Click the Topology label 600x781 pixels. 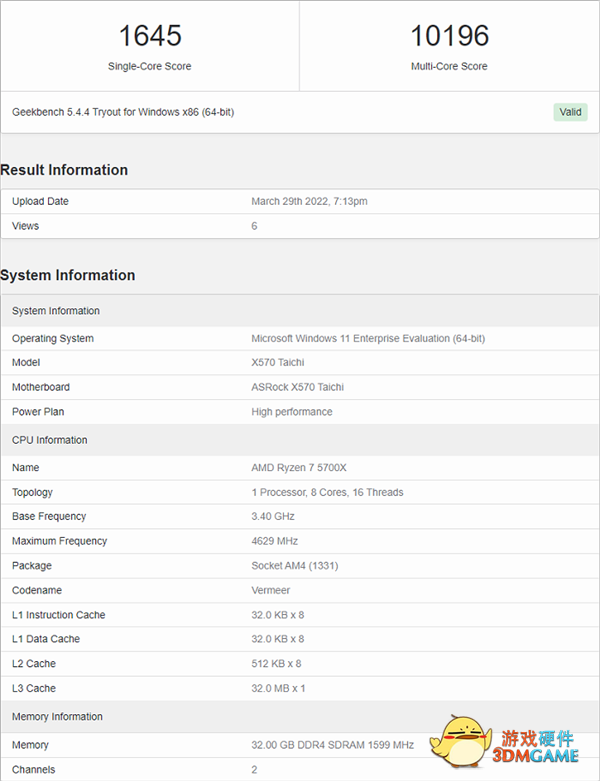tap(32, 493)
